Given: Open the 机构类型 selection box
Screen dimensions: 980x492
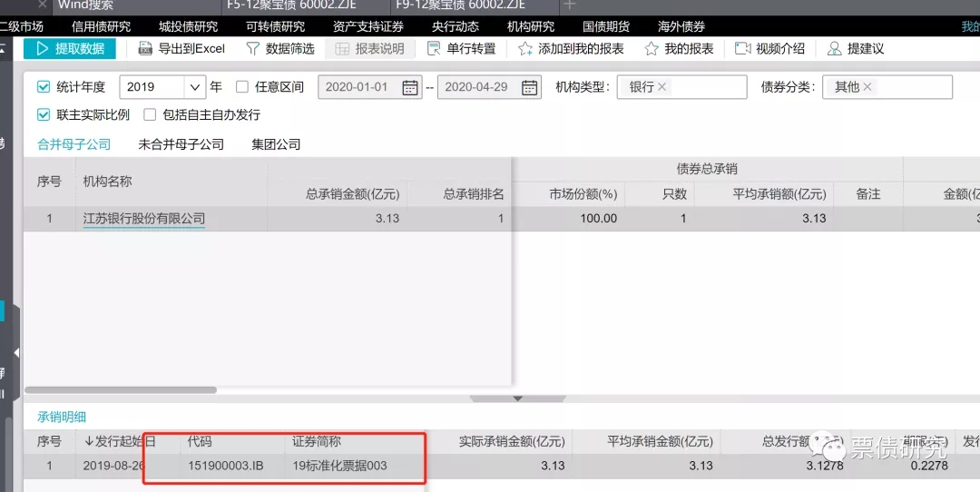Looking at the screenshot, I should (681, 87).
